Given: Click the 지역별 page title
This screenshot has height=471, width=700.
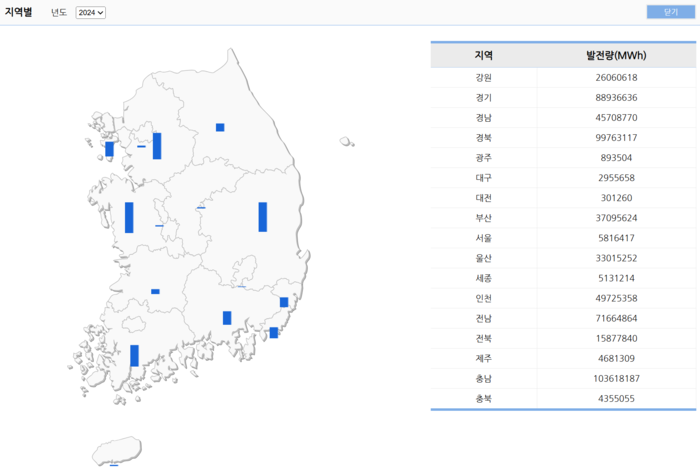Looking at the screenshot, I should tap(19, 12).
